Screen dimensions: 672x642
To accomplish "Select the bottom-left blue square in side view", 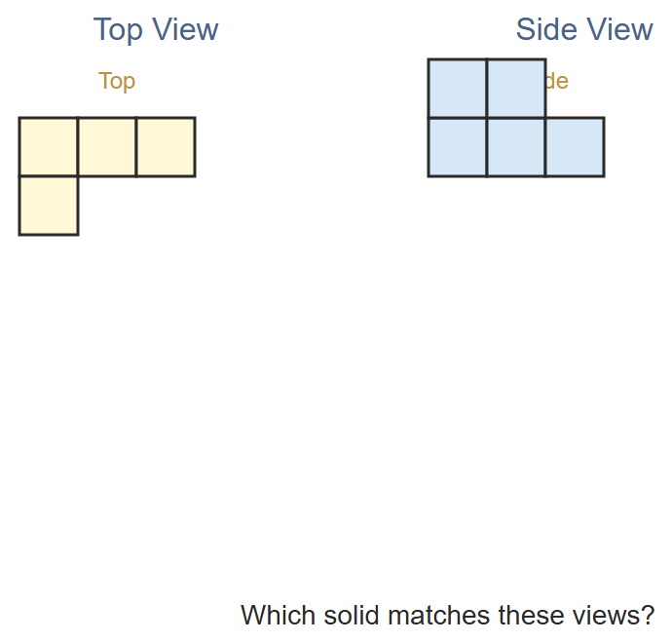I will click(458, 146).
